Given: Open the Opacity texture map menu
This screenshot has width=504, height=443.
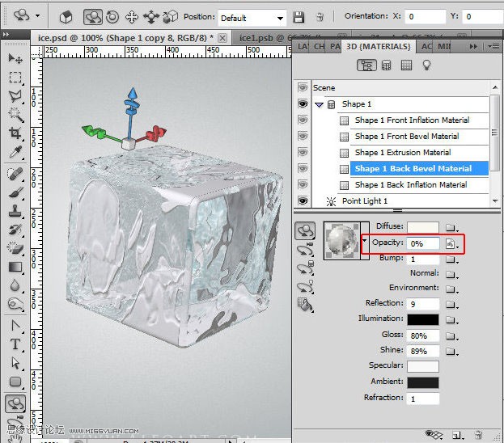Looking at the screenshot, I should tap(451, 244).
